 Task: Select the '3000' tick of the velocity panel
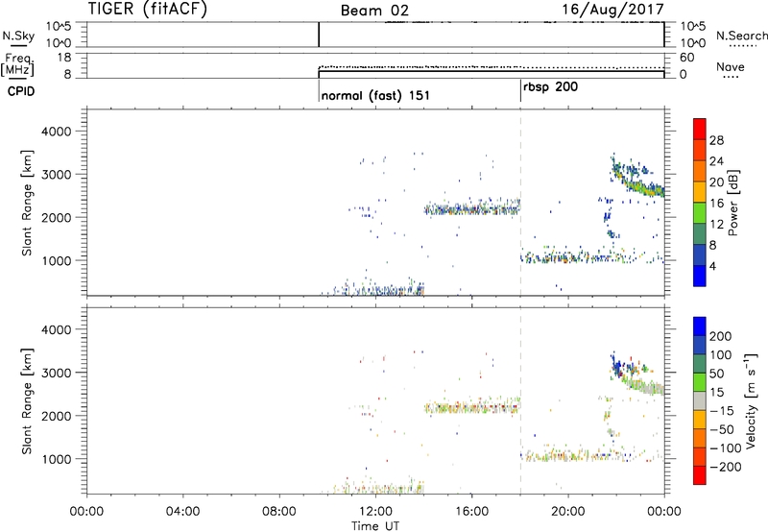(x=57, y=373)
